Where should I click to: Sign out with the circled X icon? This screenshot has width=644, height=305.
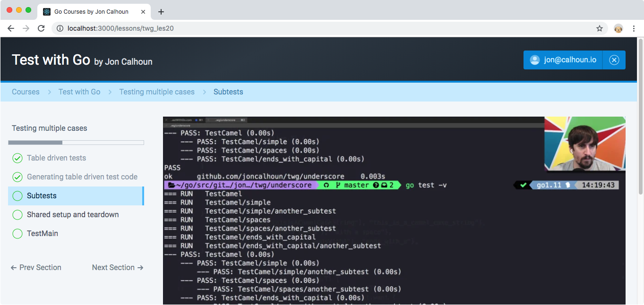coord(614,60)
